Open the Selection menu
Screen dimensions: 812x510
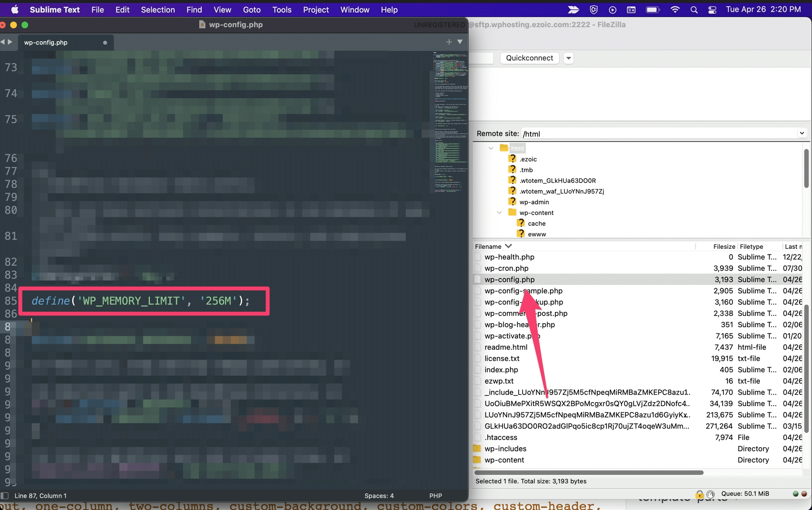click(158, 10)
